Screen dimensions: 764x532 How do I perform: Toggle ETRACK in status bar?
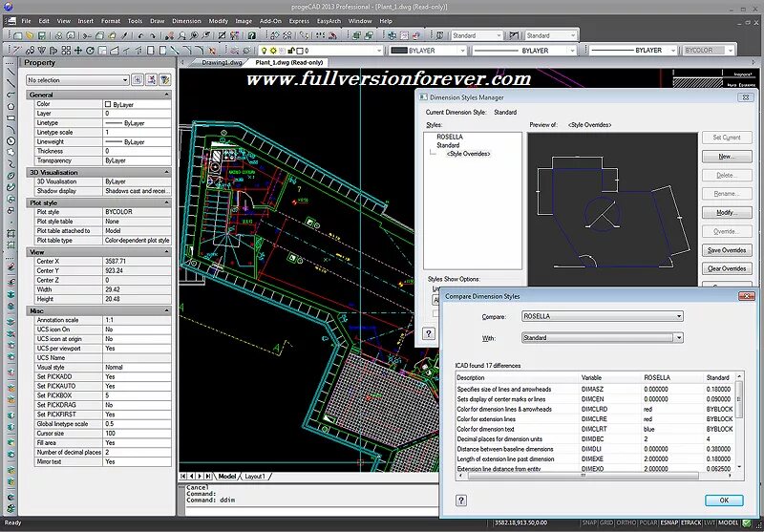pos(690,522)
